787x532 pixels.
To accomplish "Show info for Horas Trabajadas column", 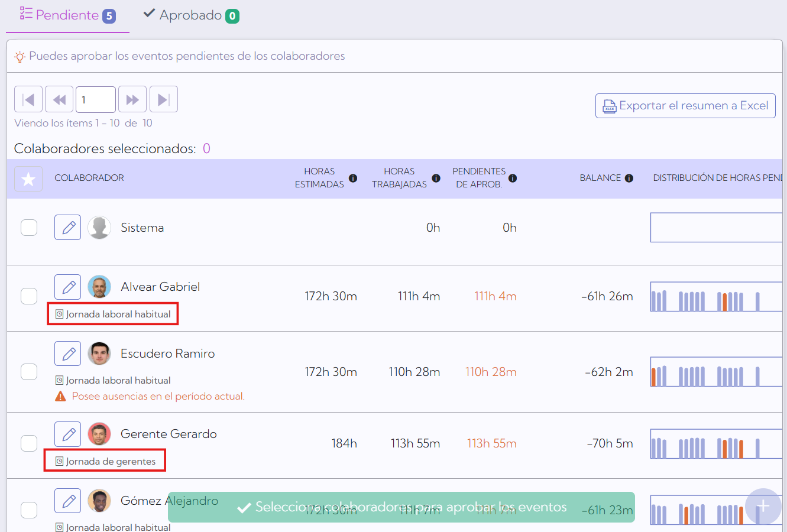I will [436, 178].
